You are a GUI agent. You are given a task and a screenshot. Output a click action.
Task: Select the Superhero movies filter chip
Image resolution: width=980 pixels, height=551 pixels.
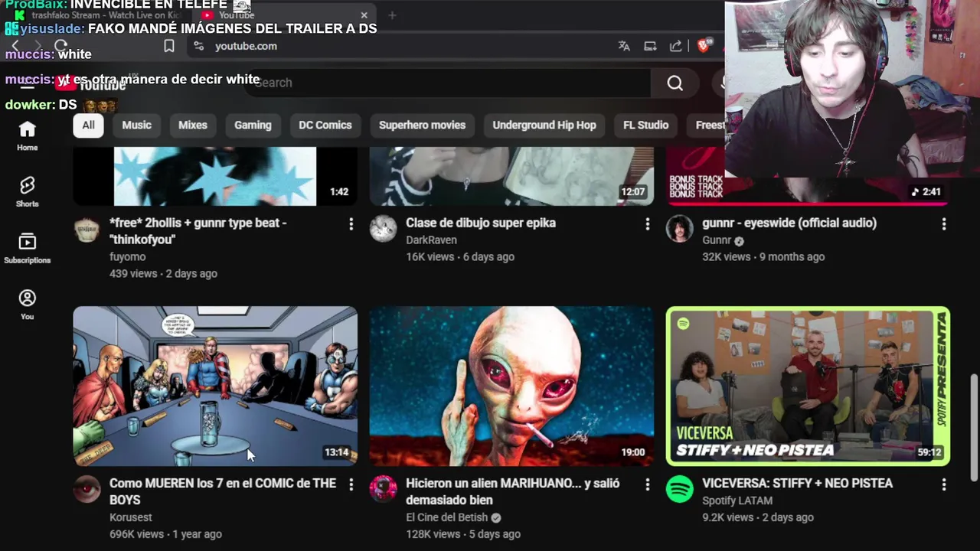tap(422, 125)
